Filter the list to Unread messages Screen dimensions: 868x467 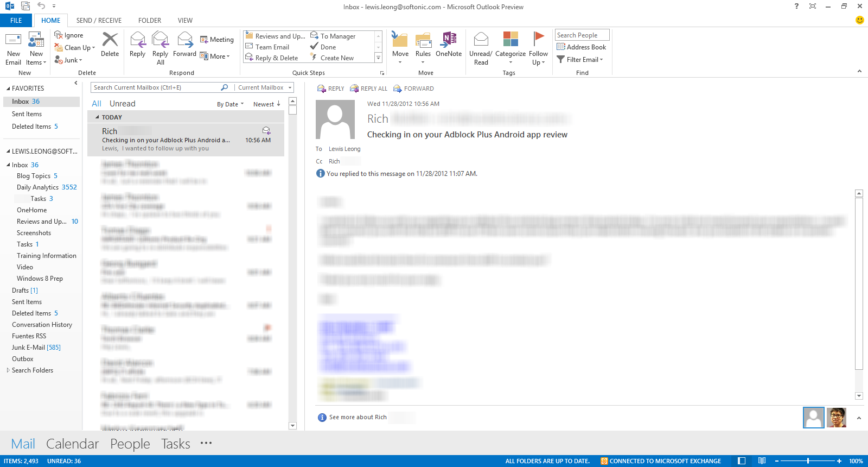[x=123, y=104]
